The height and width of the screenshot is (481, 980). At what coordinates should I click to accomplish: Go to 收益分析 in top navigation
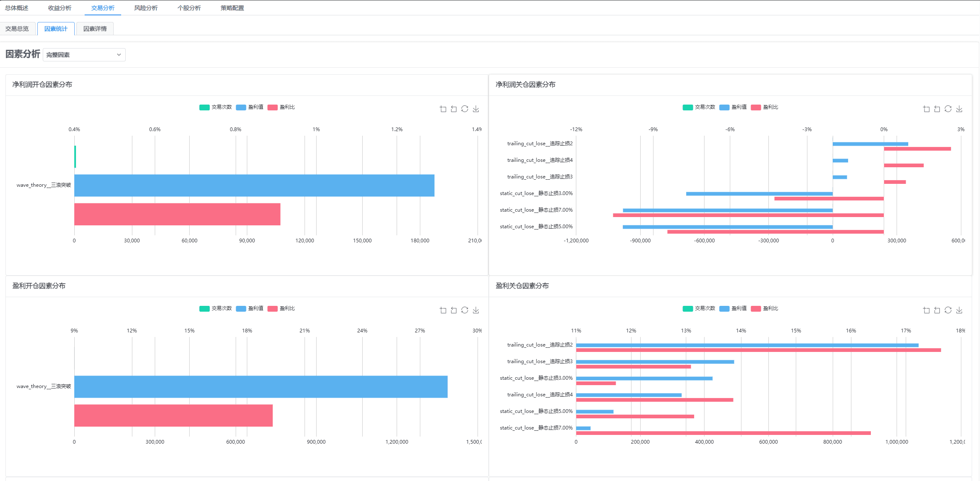[x=60, y=8]
